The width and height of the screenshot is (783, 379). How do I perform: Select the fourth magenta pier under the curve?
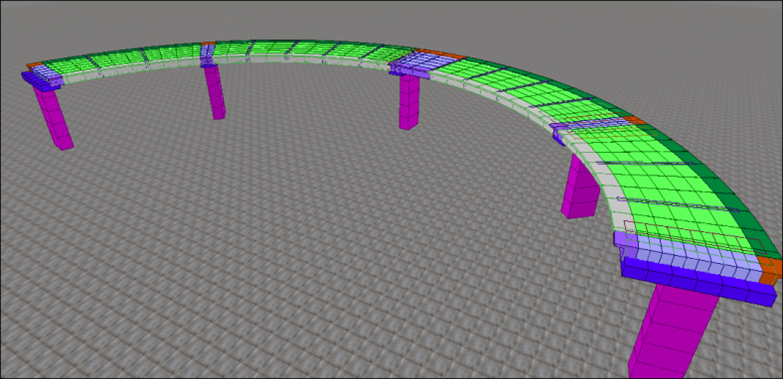[x=579, y=187]
